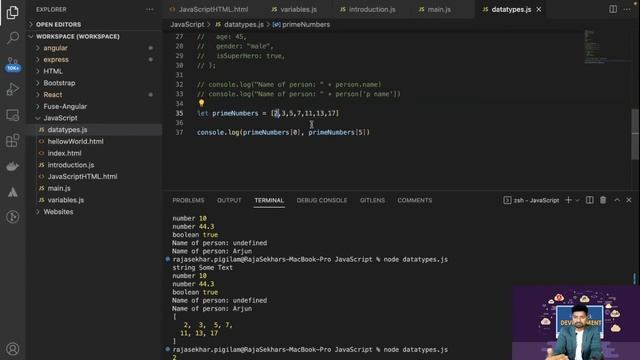This screenshot has height=360, width=640.
Task: Open the Extensions view
Action: 13,141
